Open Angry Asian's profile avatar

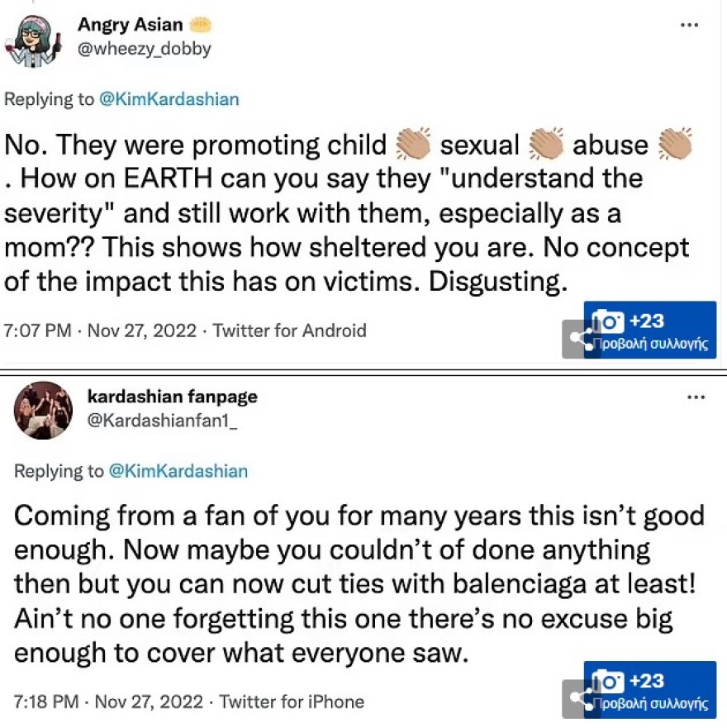[x=34, y=38]
